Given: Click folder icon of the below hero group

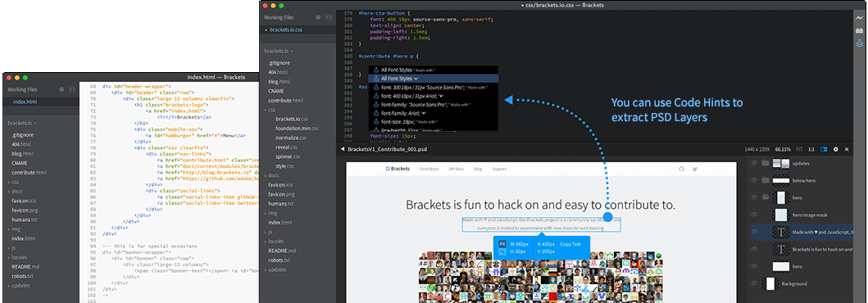Looking at the screenshot, I should [x=766, y=180].
